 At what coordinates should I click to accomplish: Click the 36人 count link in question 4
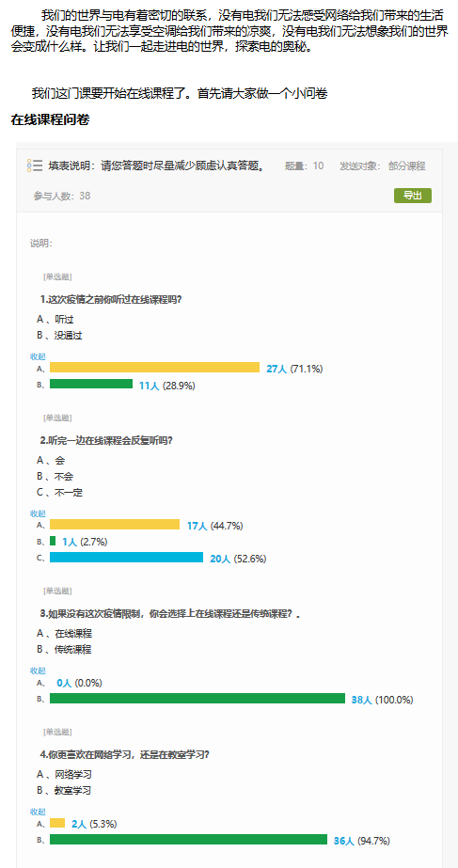click(x=344, y=842)
